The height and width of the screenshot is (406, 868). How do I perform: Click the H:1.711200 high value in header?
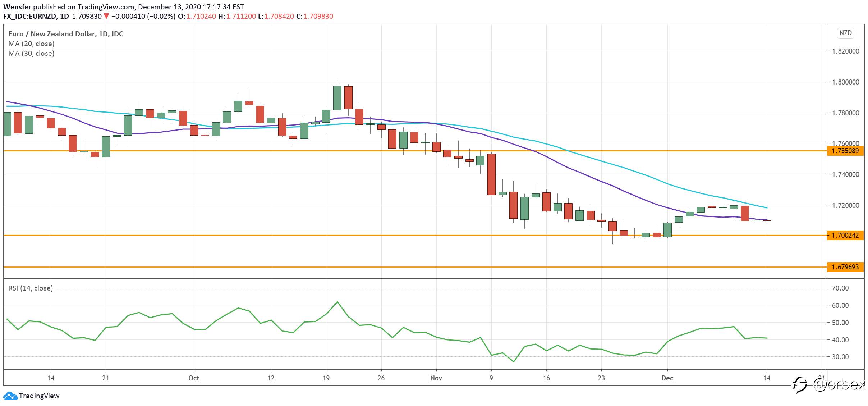click(x=237, y=16)
